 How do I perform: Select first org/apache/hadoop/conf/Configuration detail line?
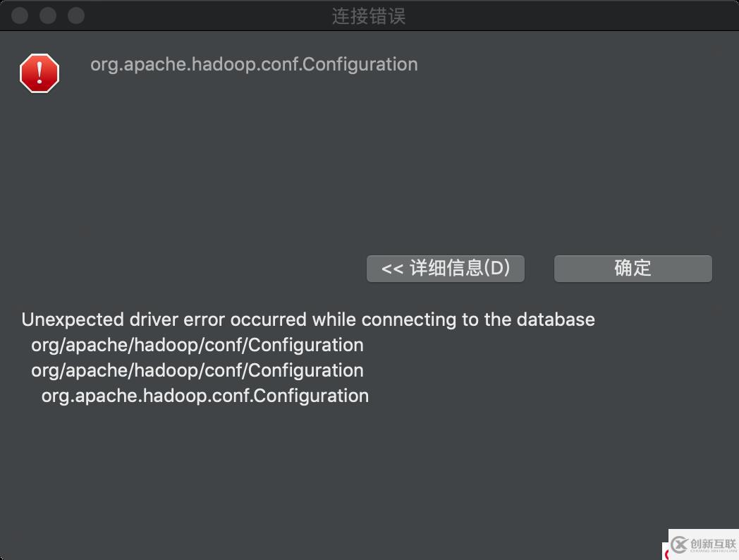point(197,345)
